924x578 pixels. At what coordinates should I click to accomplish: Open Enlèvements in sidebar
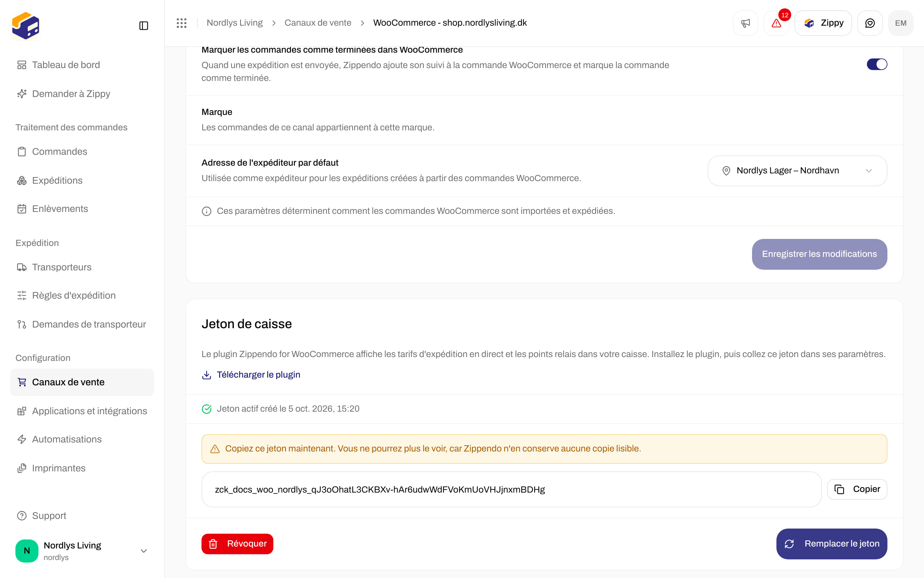pos(82,209)
